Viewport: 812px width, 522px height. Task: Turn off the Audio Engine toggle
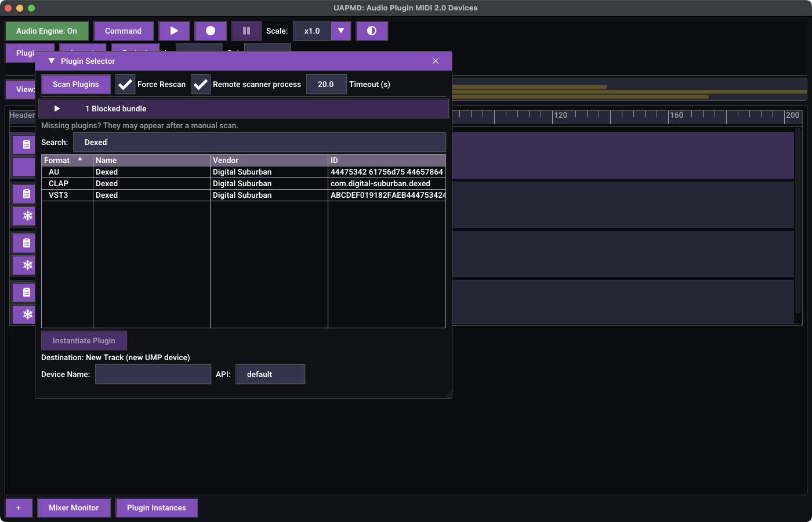pos(46,31)
